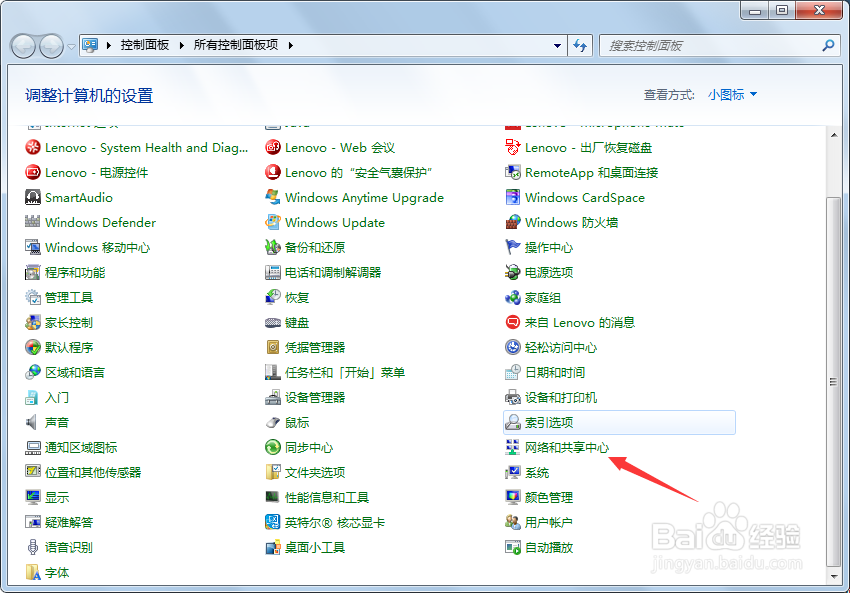This screenshot has height=593, width=850.
Task: Open Windows 防火墙 icon
Action: click(x=513, y=222)
